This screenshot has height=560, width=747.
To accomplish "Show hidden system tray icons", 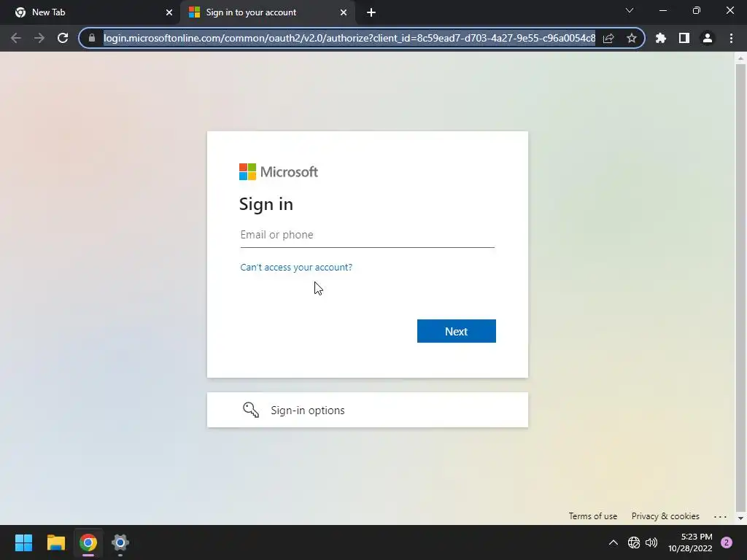I will (x=613, y=542).
